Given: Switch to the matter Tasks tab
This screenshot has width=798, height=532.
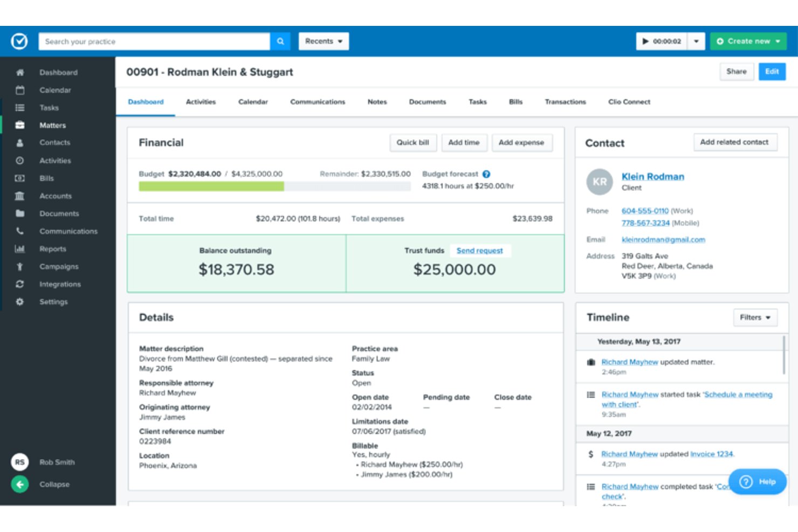Looking at the screenshot, I should [x=477, y=102].
